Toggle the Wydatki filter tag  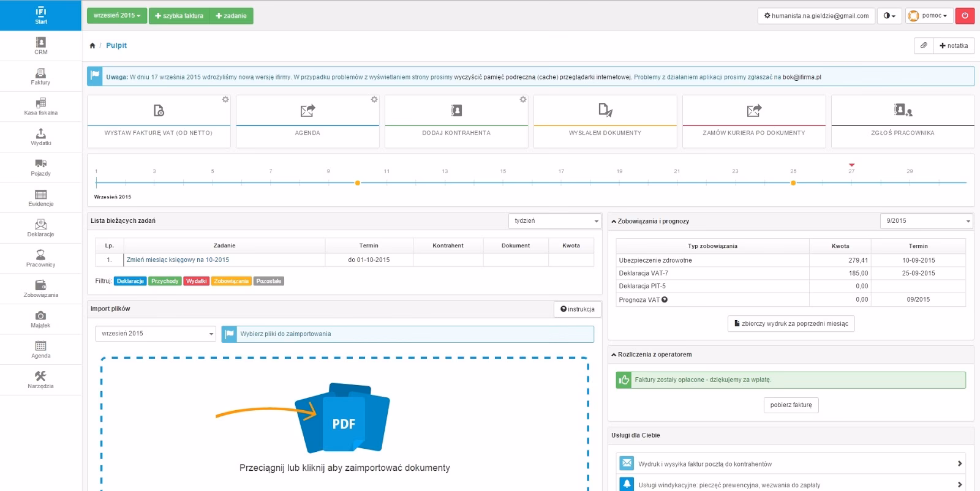196,281
